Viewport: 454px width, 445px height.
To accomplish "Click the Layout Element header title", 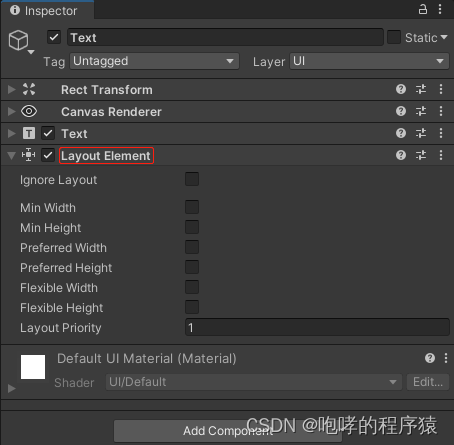I will [x=106, y=156].
